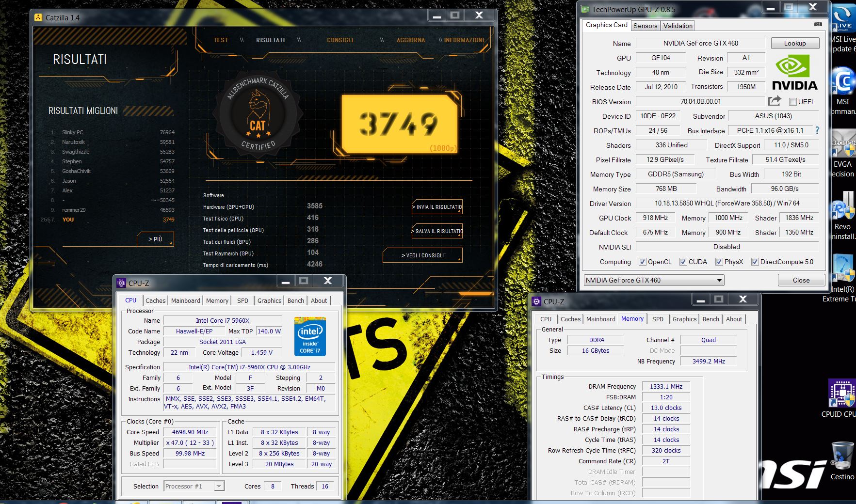The width and height of the screenshot is (856, 504).
Task: Click the NB Frequency 3499.2 MHz value
Action: coord(709,362)
